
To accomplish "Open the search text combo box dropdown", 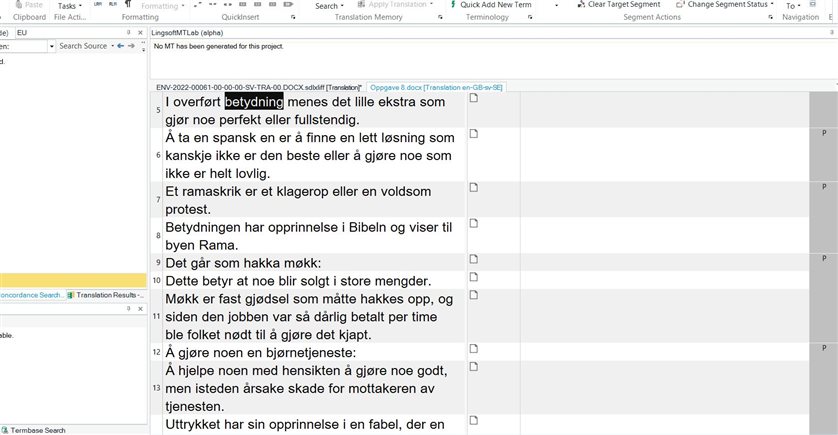I will pos(51,46).
